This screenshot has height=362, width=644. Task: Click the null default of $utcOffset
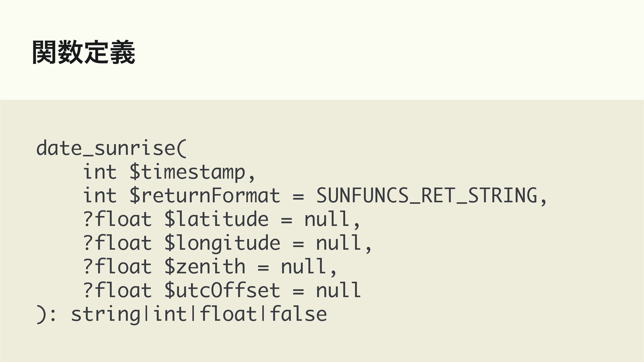(x=339, y=291)
